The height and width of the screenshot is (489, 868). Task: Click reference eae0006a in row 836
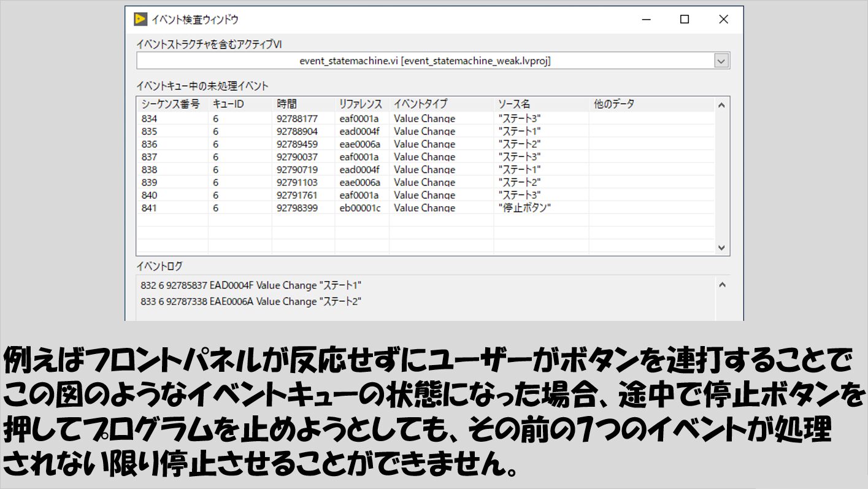coord(359,144)
